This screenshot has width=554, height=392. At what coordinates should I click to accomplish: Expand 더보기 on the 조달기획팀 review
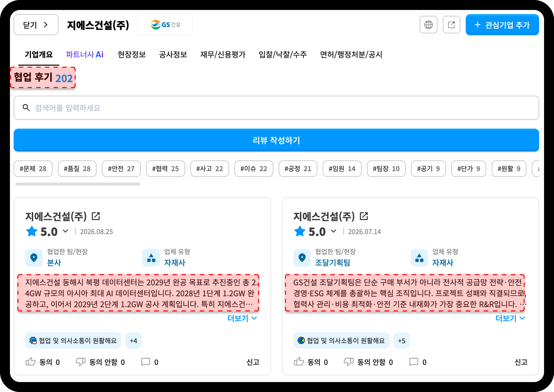[510, 318]
